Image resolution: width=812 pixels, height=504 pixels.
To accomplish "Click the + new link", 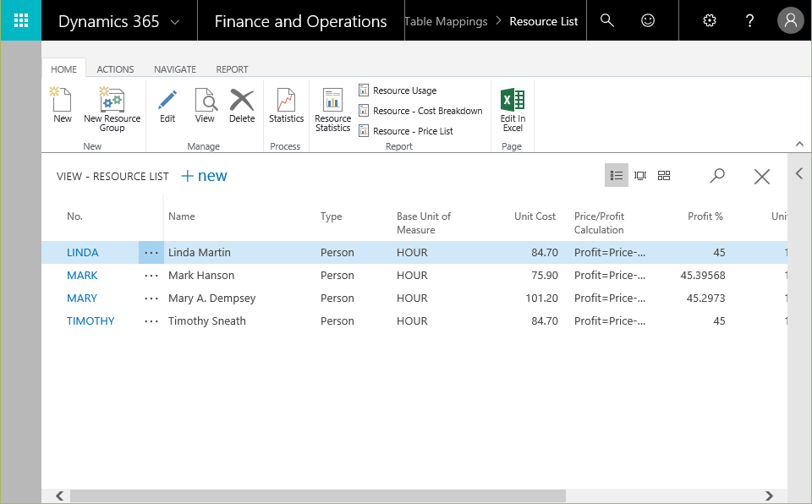I will (x=204, y=176).
